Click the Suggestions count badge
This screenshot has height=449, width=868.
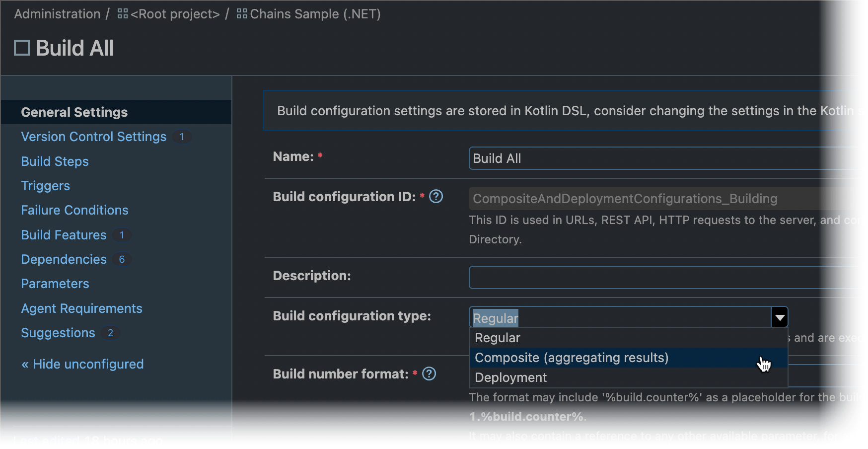[x=110, y=333]
